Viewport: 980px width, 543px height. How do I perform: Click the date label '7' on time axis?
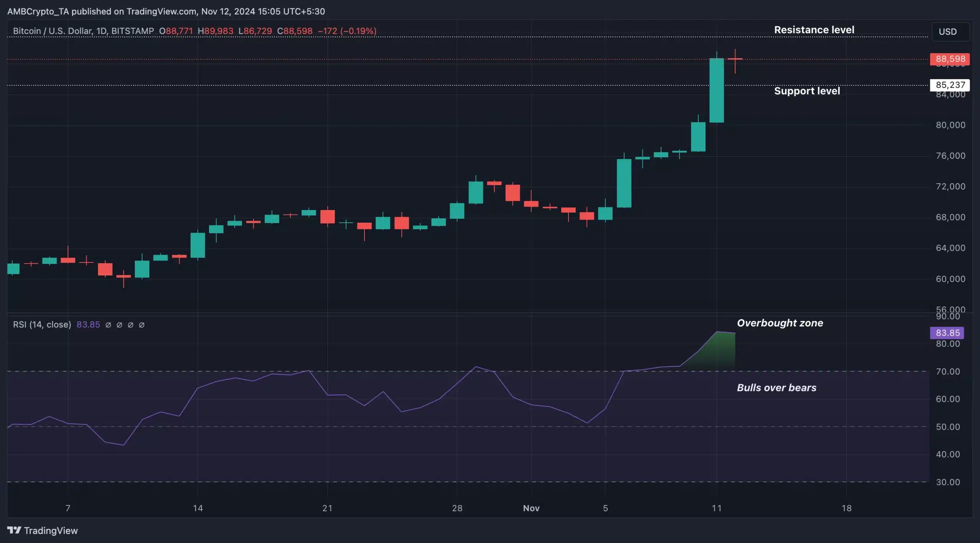(68, 508)
